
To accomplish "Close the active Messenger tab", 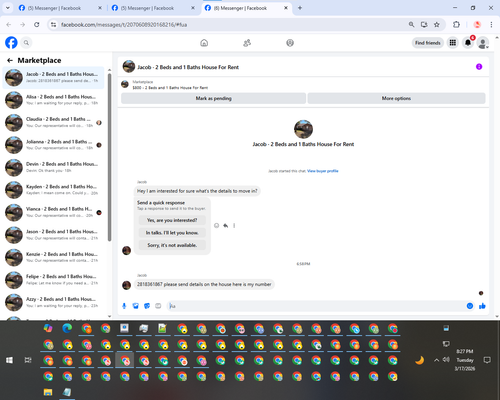I will click(x=286, y=8).
